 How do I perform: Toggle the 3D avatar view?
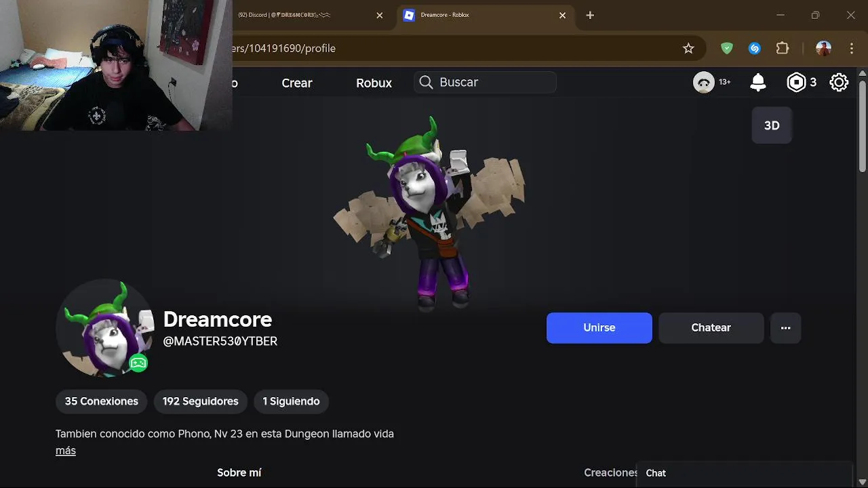coord(772,125)
